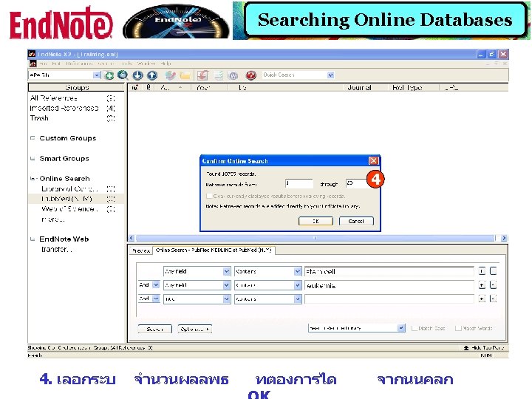This screenshot has height=399, width=532.
Task: Collapse the Online Search group
Action: point(33,179)
